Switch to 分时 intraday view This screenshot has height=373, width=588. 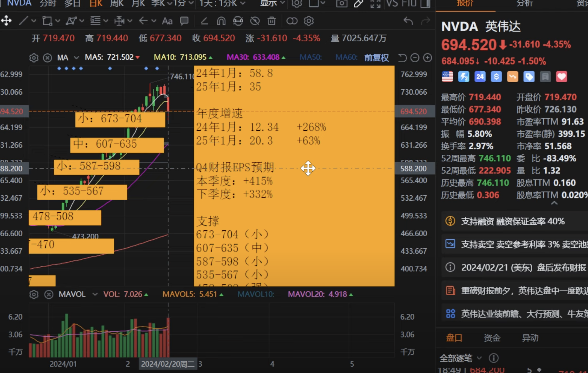[x=48, y=4]
